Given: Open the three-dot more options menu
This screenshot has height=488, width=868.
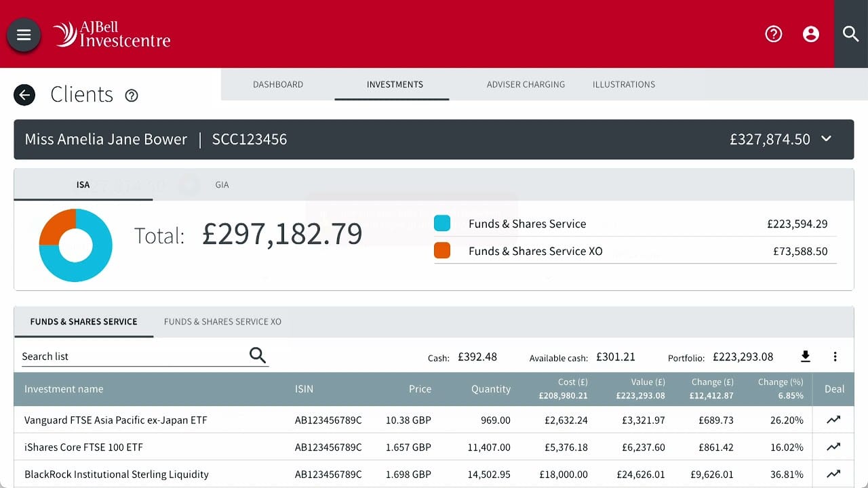Looking at the screenshot, I should 835,357.
